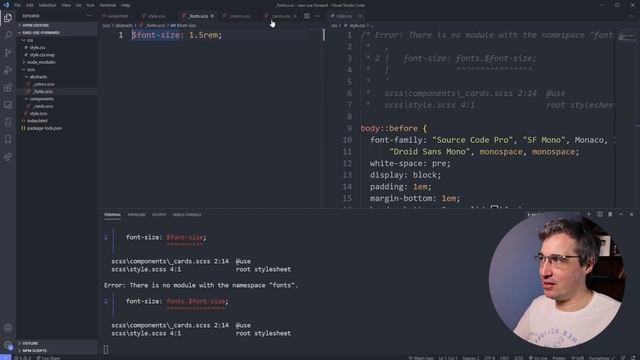Open the Extensions view
The image size is (640, 360).
(8, 88)
